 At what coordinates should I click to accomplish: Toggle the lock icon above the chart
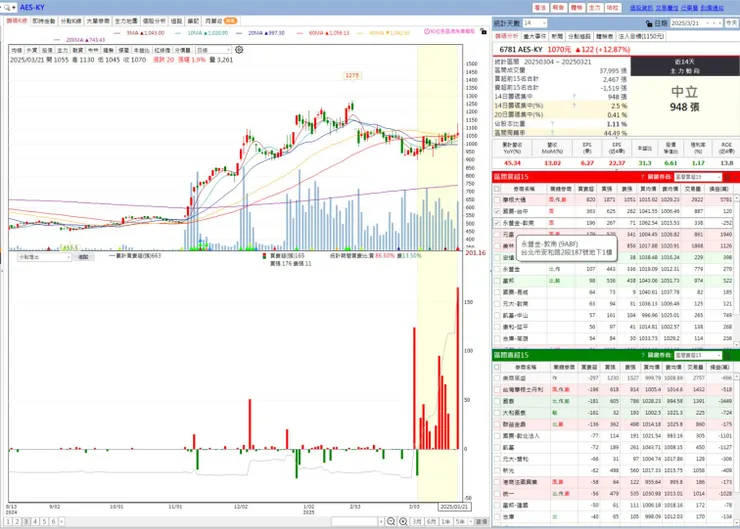(x=483, y=31)
